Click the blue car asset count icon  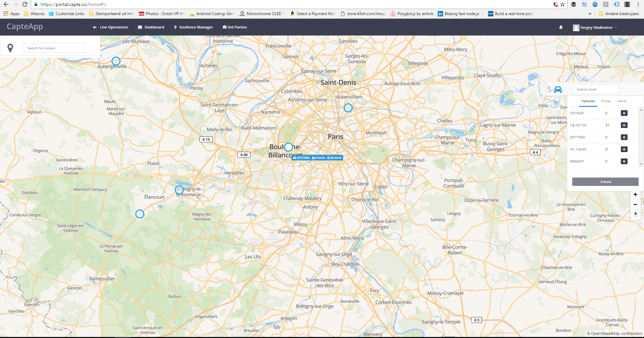point(558,89)
